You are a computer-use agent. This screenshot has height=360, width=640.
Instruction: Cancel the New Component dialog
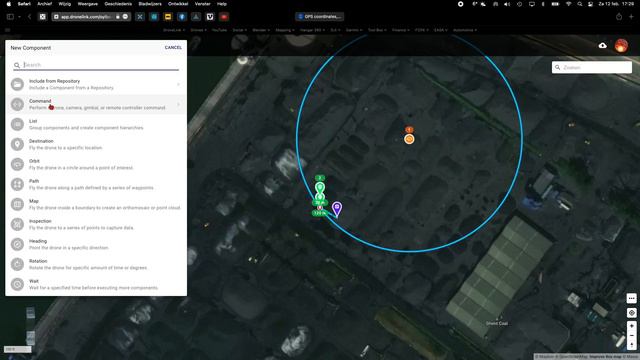(173, 48)
